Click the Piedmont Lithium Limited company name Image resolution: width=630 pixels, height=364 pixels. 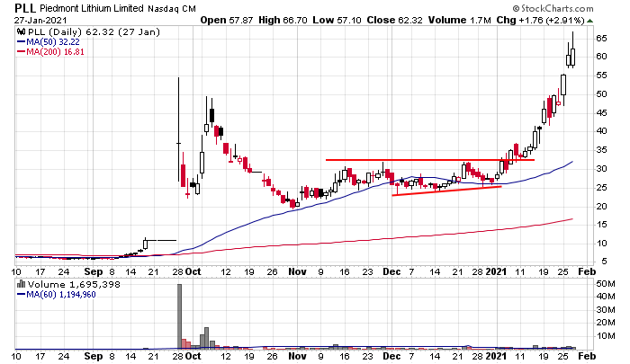click(x=92, y=8)
